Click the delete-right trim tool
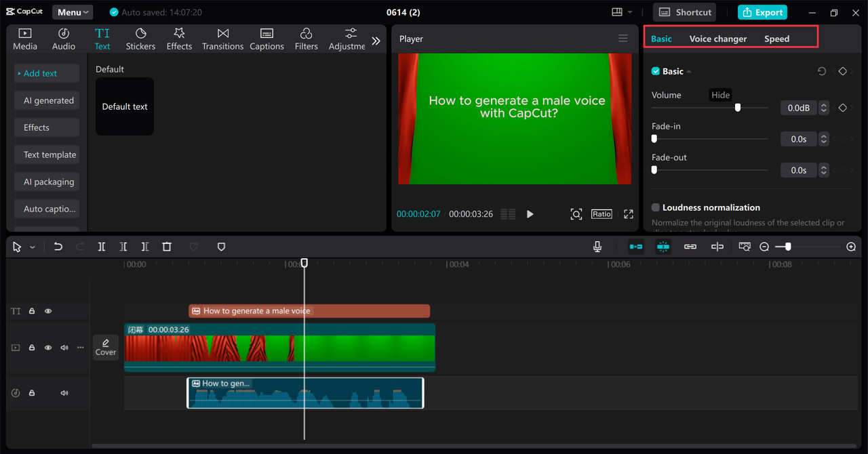This screenshot has width=868, height=454. (145, 247)
